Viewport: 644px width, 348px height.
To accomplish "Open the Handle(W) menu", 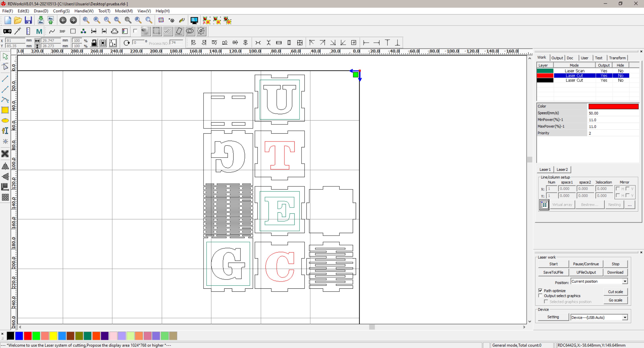I will pos(84,11).
